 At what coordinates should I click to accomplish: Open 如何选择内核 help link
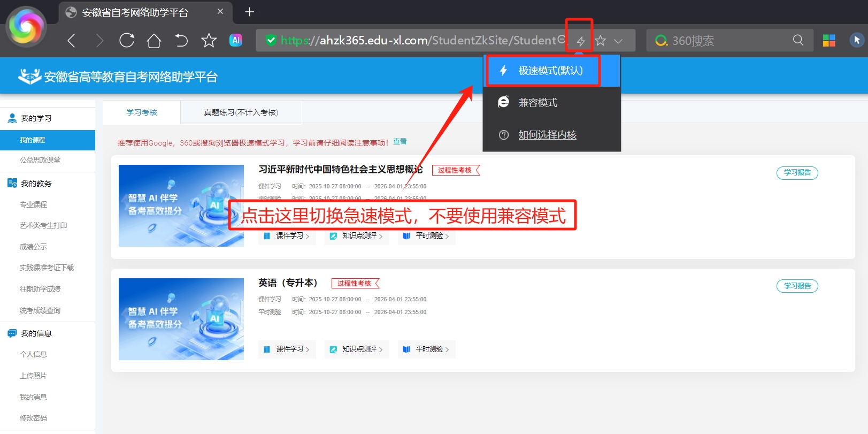548,135
